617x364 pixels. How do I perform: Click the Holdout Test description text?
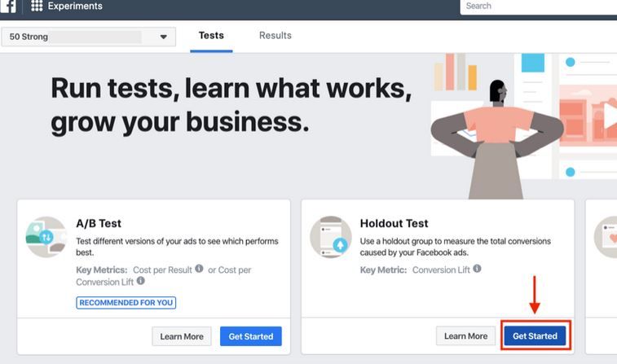[456, 247]
